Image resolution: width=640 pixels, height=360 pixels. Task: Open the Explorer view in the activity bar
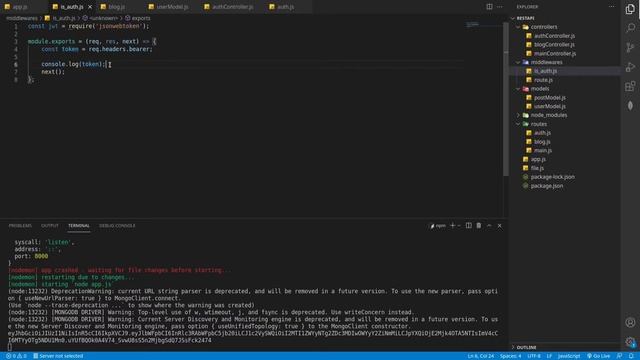point(630,9)
